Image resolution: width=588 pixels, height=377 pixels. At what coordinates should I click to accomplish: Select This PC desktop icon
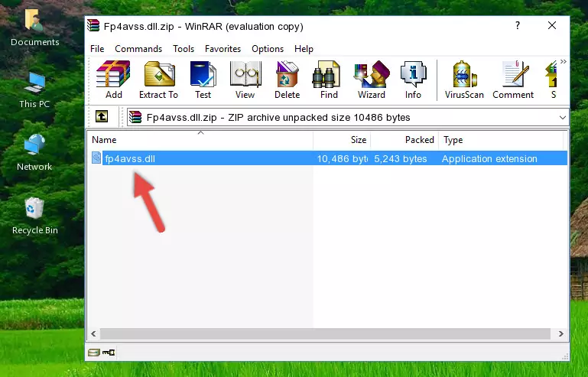[x=34, y=90]
